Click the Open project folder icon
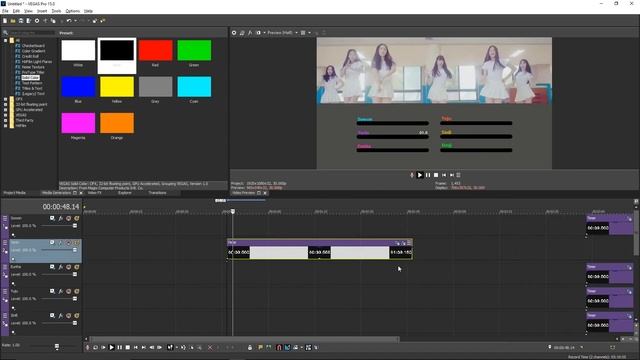Image resolution: width=640 pixels, height=360 pixels. (x=13, y=21)
